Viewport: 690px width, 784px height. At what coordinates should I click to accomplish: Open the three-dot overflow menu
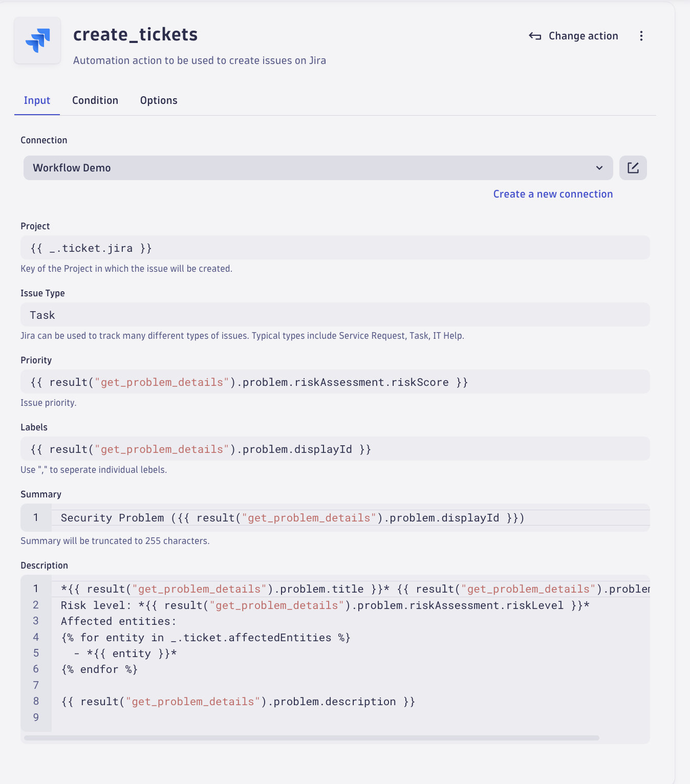641,36
